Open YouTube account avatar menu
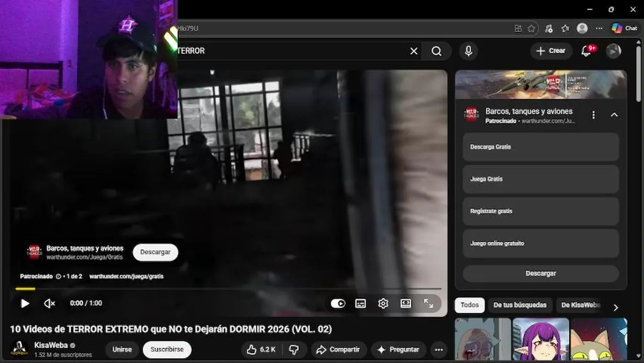The width and height of the screenshot is (644, 363). pos(613,51)
